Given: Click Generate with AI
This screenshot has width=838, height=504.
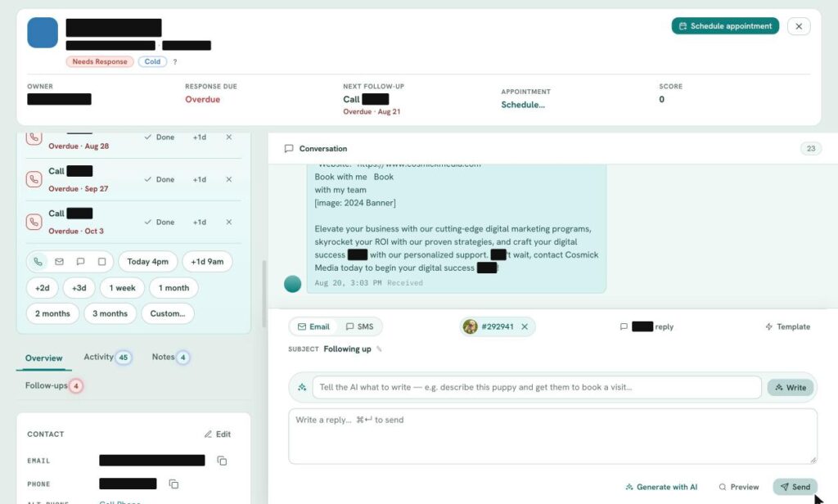Looking at the screenshot, I should (661, 487).
